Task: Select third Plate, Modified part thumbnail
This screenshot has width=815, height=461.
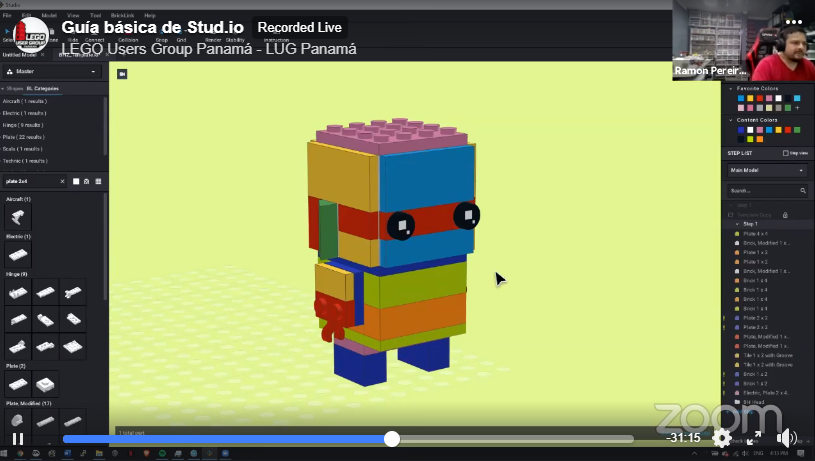Action: [x=73, y=421]
